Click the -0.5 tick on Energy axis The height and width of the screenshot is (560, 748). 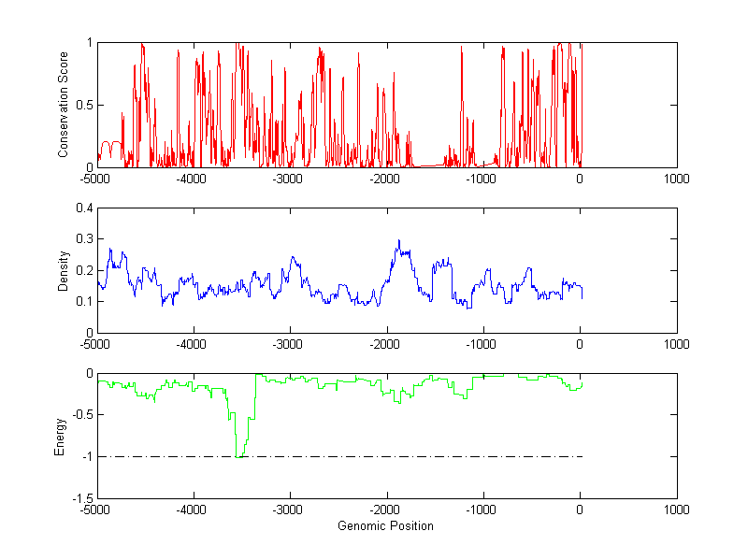[81, 415]
